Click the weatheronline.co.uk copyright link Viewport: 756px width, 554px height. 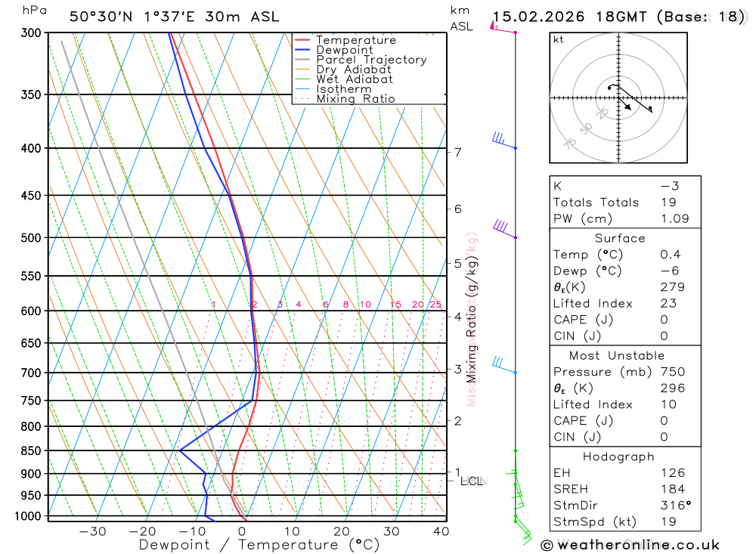630,546
